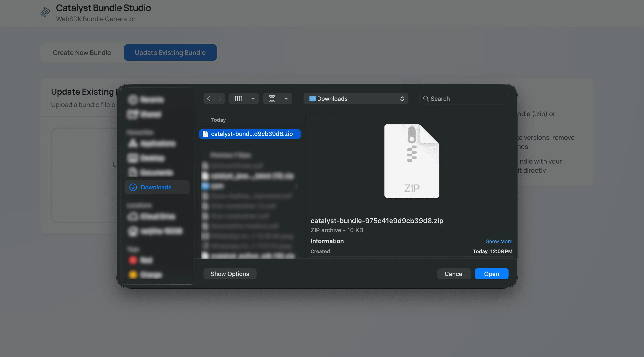Click the grid grouping icon in toolbar

click(x=272, y=99)
